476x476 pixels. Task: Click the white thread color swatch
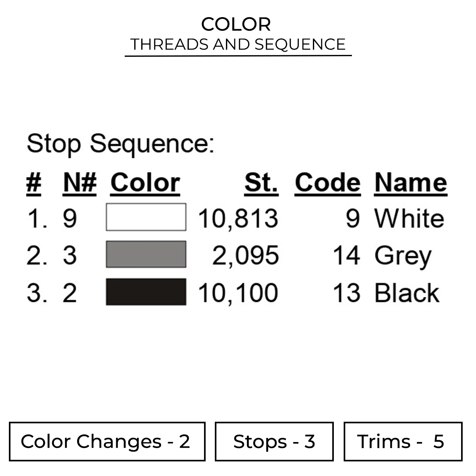click(146, 217)
